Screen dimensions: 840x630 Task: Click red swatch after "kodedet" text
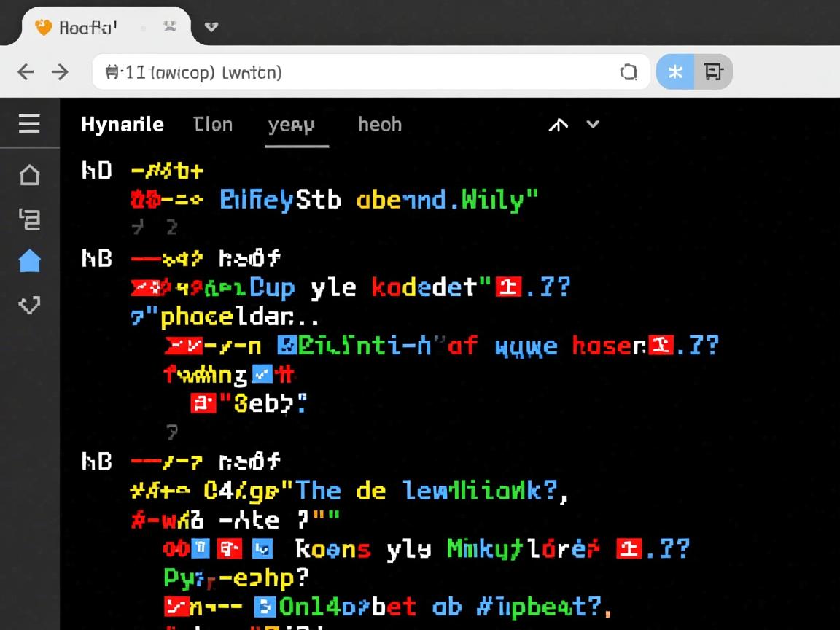[x=508, y=287]
